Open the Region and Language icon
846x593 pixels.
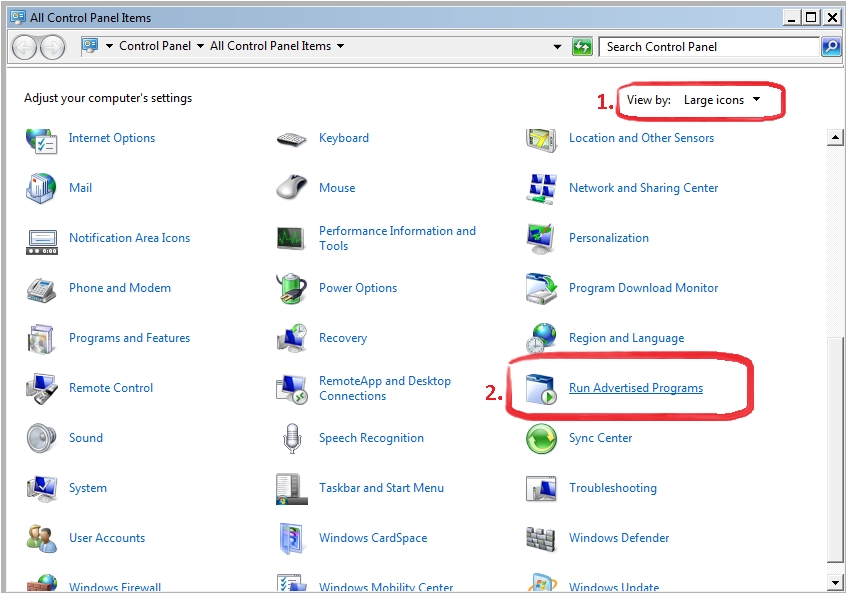click(x=541, y=338)
